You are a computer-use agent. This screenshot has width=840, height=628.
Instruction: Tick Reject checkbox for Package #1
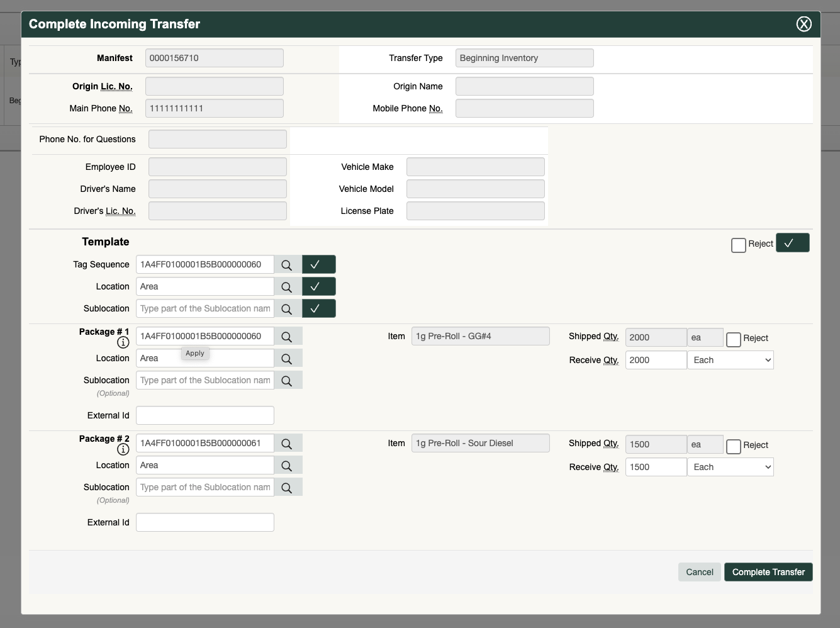tap(734, 340)
